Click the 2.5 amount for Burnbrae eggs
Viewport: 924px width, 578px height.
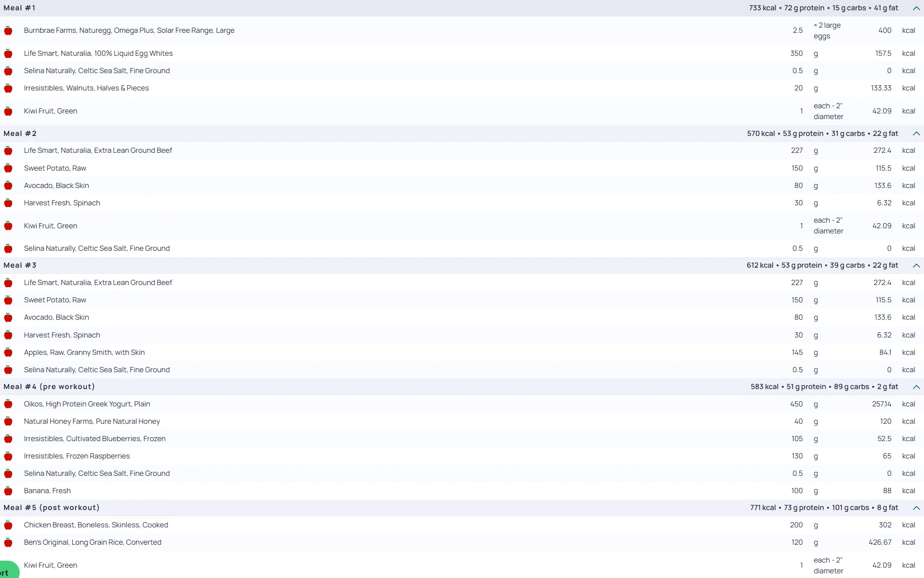click(797, 30)
